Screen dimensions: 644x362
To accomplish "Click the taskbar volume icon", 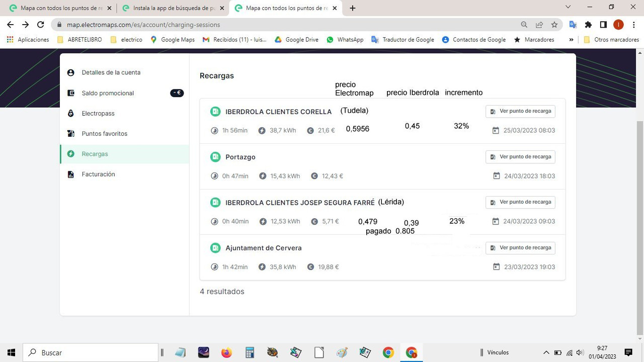I will coord(580,352).
